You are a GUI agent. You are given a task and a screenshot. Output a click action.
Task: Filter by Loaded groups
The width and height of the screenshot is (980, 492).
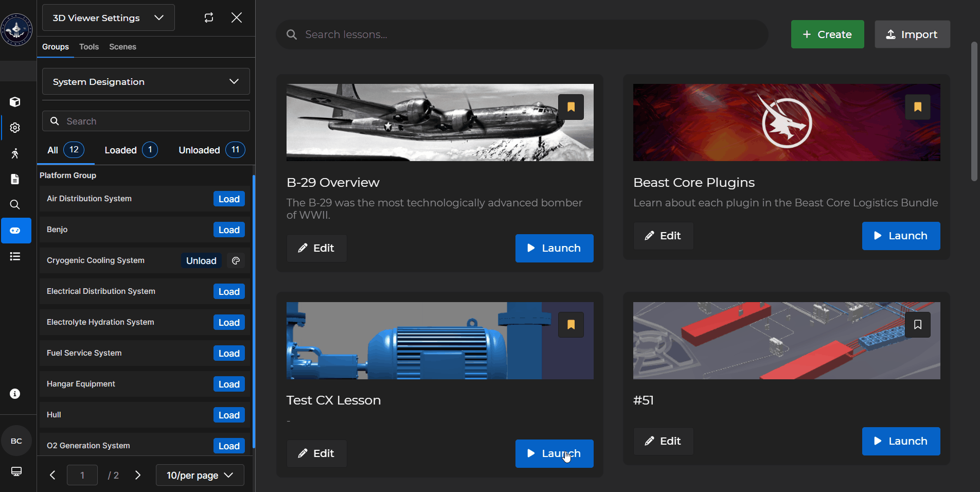pyautogui.click(x=131, y=150)
